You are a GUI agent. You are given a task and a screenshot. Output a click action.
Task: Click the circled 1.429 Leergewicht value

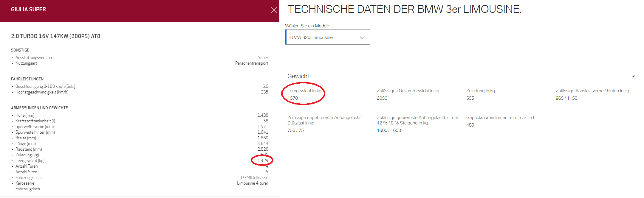click(x=263, y=160)
